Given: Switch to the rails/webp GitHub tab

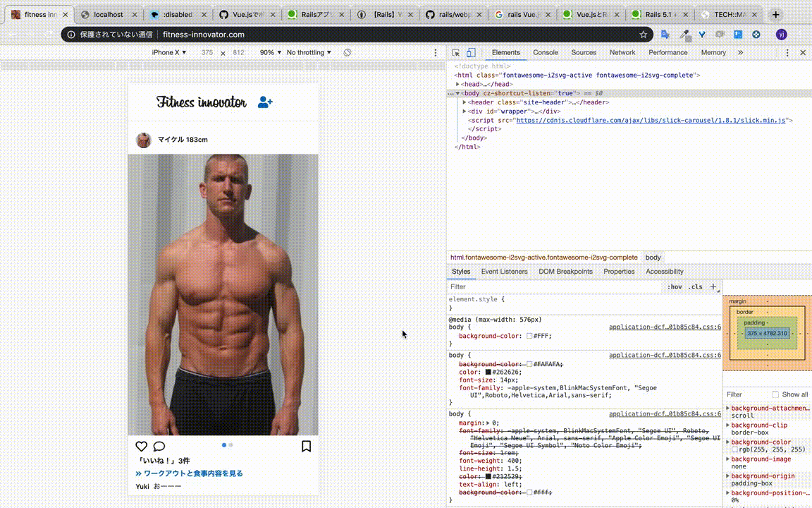Looking at the screenshot, I should click(x=454, y=15).
